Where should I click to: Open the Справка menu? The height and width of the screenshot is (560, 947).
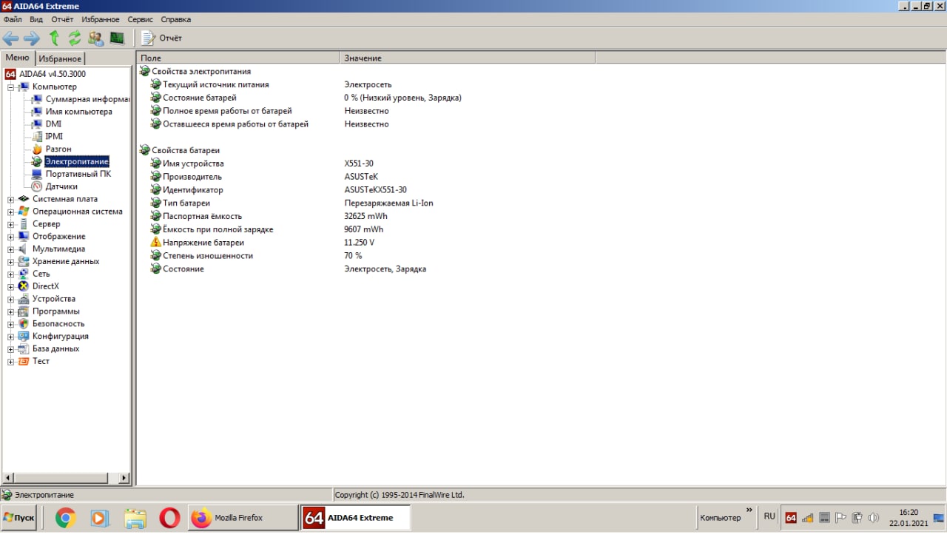175,19
